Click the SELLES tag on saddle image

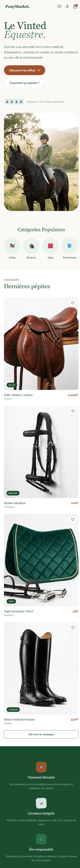tap(12, 385)
